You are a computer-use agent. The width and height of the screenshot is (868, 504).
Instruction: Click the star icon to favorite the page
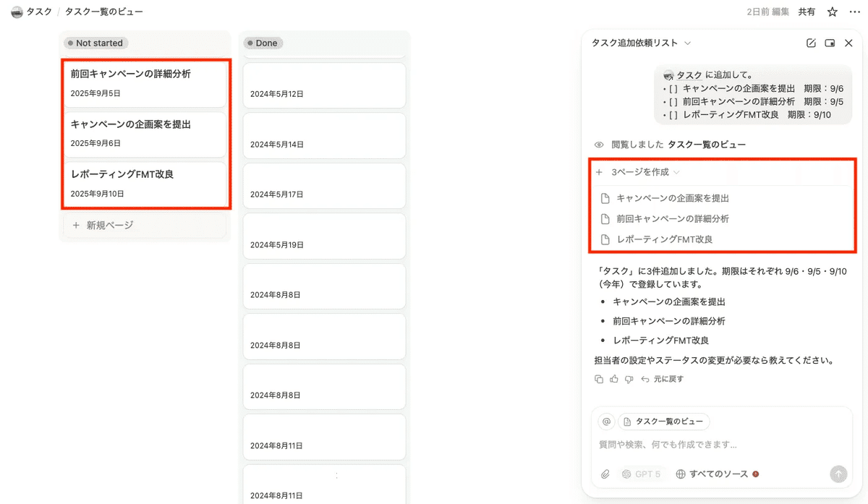833,12
